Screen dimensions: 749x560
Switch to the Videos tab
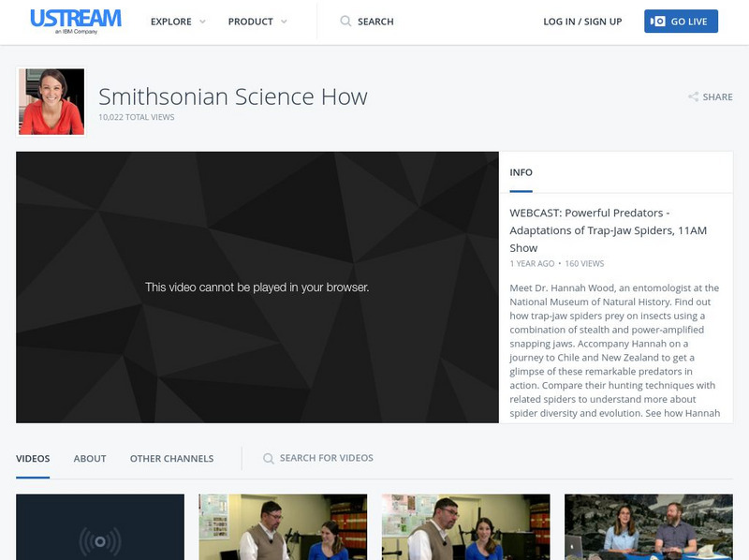[x=33, y=459]
